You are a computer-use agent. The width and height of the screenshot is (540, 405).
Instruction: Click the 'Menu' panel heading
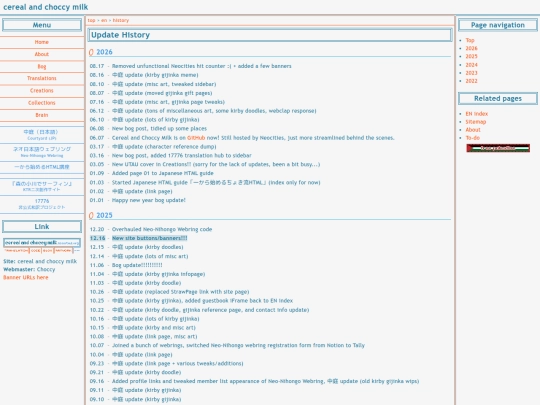pyautogui.click(x=42, y=25)
